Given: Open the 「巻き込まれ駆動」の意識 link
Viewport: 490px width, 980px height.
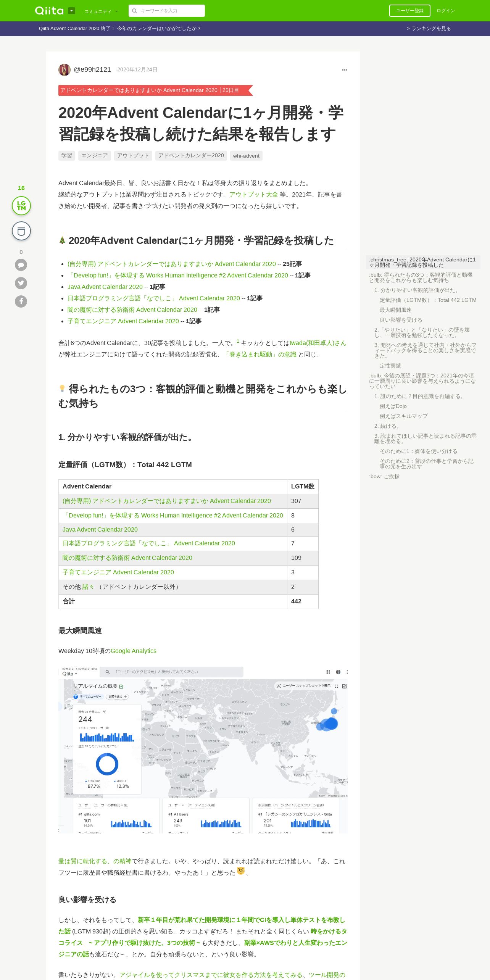Looking at the screenshot, I should tap(260, 355).
